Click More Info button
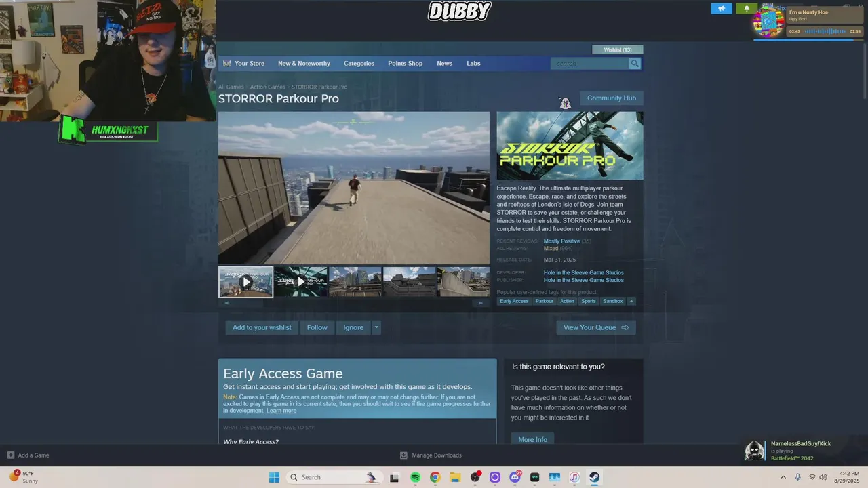 click(x=532, y=439)
